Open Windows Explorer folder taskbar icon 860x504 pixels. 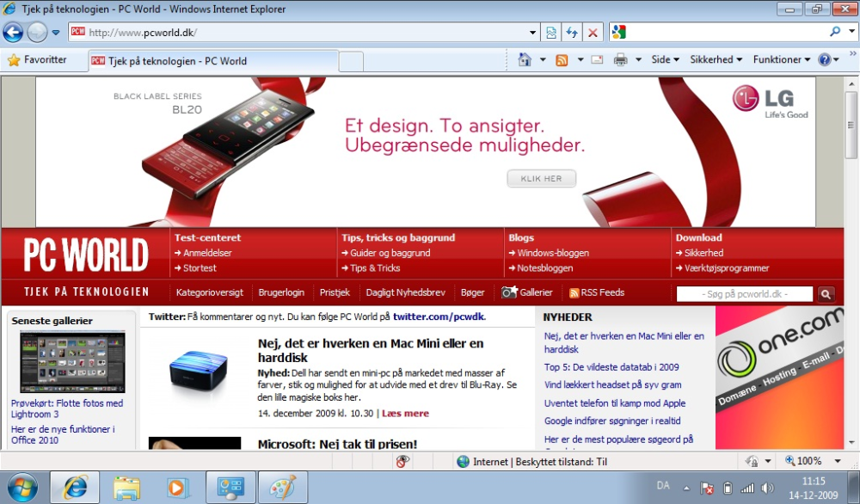[x=126, y=487]
